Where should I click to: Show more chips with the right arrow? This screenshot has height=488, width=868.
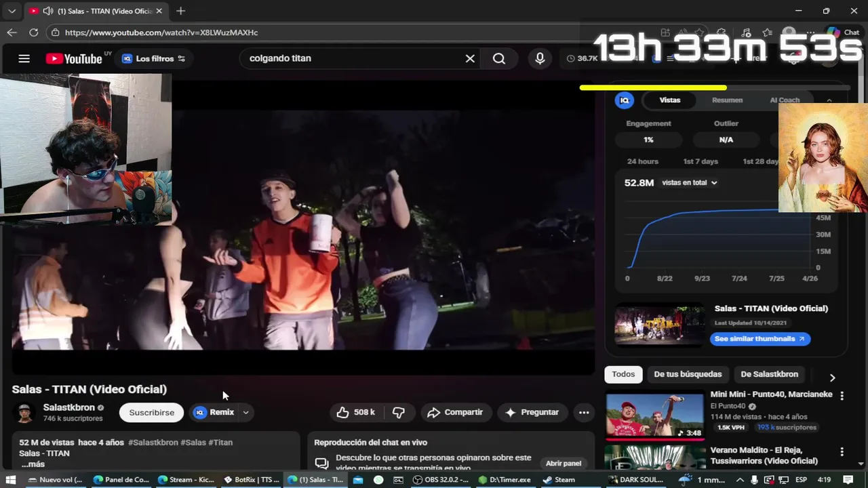click(x=832, y=378)
